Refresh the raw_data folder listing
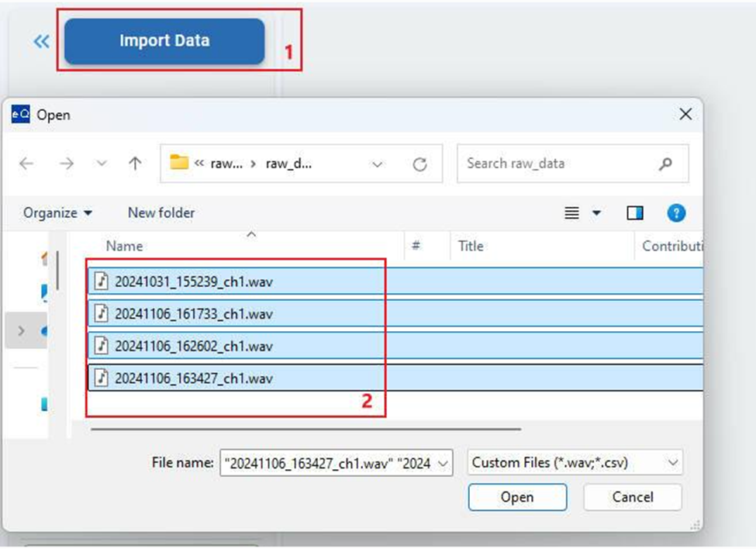 pos(420,164)
